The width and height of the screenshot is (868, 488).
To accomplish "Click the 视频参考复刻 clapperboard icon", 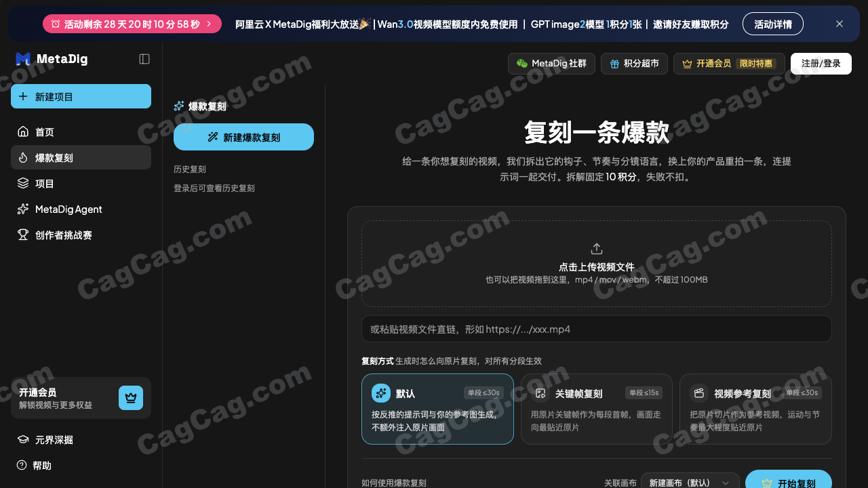I will click(x=699, y=393).
